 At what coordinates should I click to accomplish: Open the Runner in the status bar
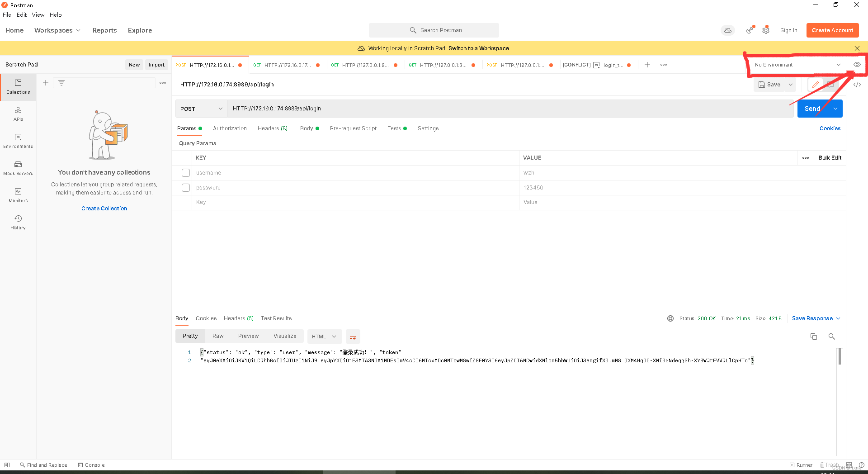coord(801,465)
